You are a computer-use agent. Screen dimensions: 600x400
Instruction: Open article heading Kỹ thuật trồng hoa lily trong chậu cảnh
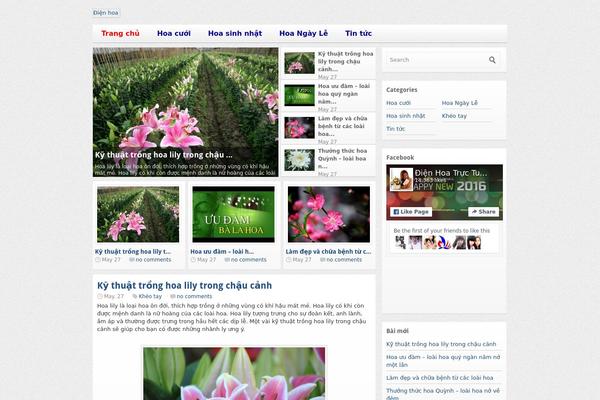tap(184, 286)
